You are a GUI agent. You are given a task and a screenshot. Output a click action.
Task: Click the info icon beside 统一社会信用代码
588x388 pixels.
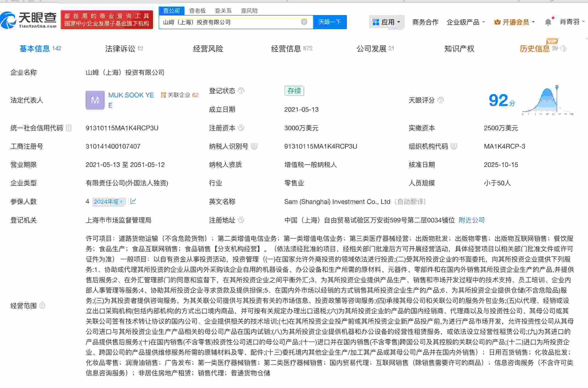pos(69,128)
